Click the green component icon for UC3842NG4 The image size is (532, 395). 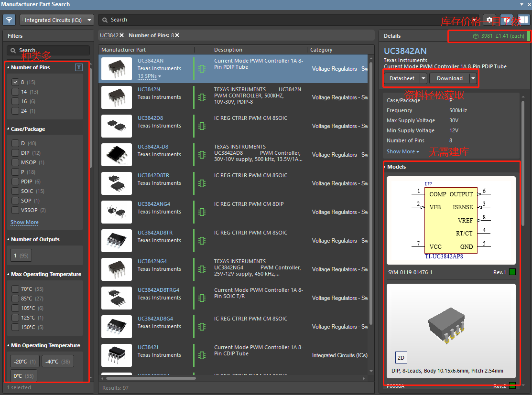pyautogui.click(x=202, y=269)
